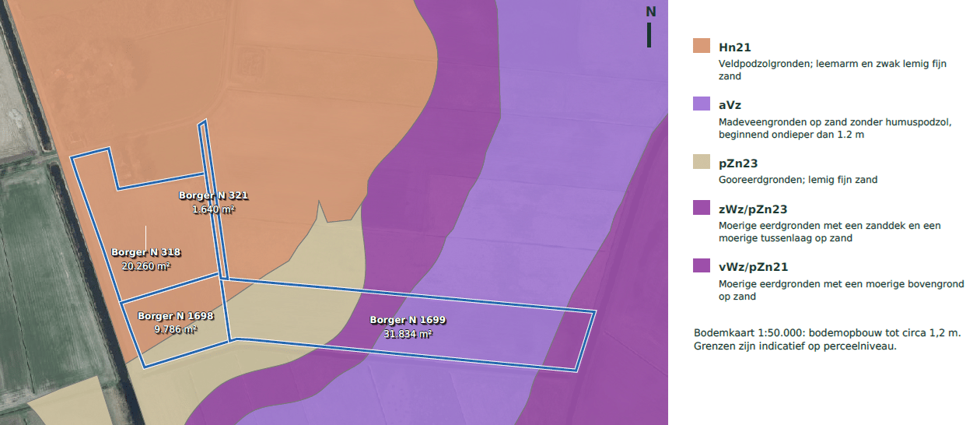Click the vWz/pZn21 legend heading
The image size is (980, 425).
(754, 266)
